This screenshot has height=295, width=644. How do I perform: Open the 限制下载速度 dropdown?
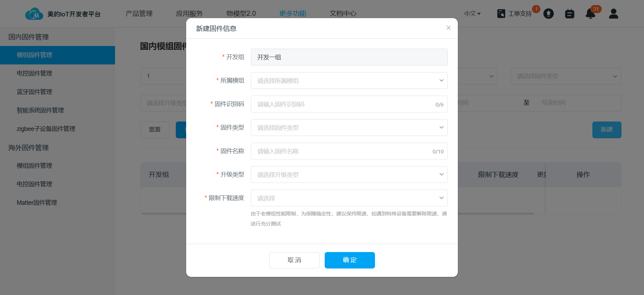tap(349, 198)
